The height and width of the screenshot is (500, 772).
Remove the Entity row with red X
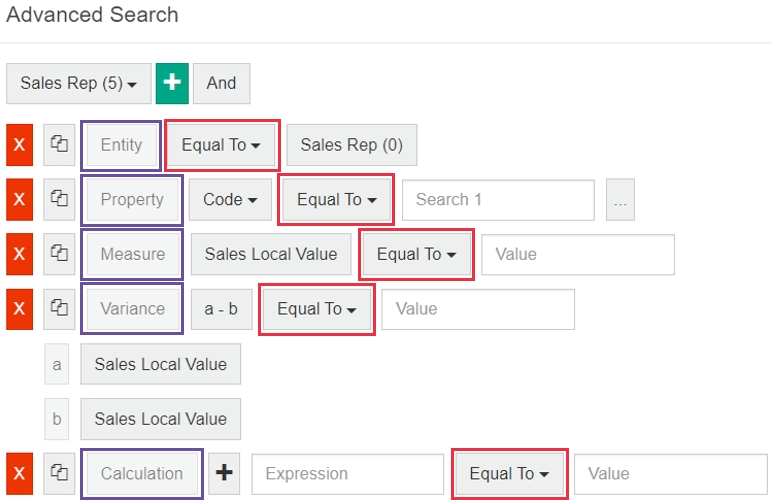tap(19, 145)
